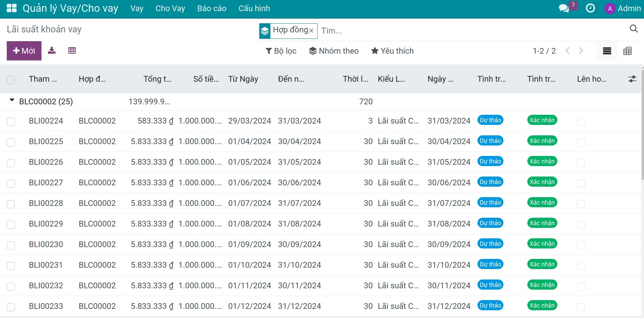
Task: Tick checkbox for row BLI00230
Action: 11,245
